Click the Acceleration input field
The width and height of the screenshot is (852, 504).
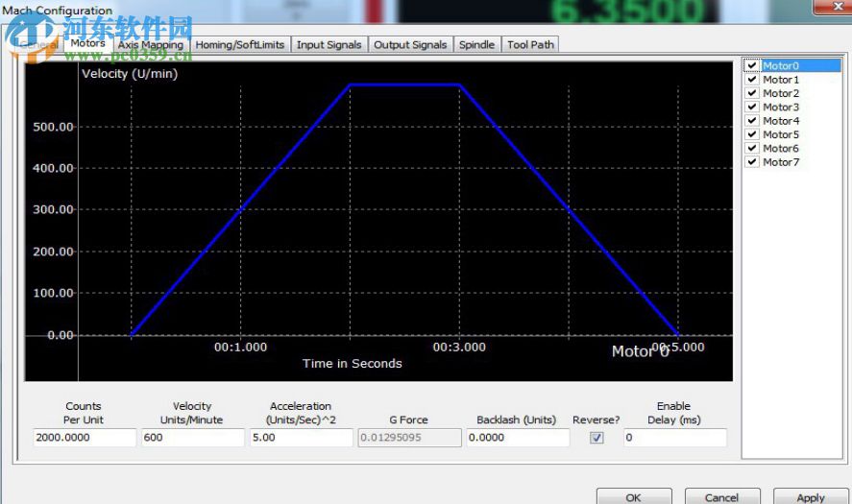click(301, 437)
